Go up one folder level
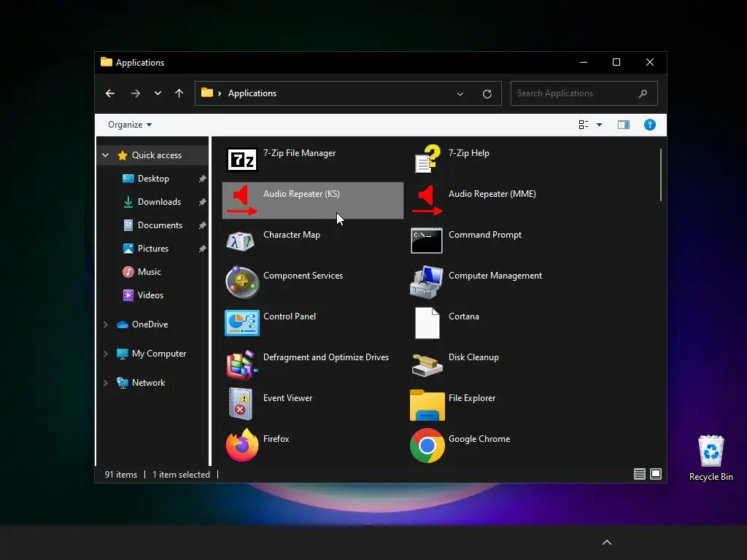747x560 pixels. pos(179,93)
